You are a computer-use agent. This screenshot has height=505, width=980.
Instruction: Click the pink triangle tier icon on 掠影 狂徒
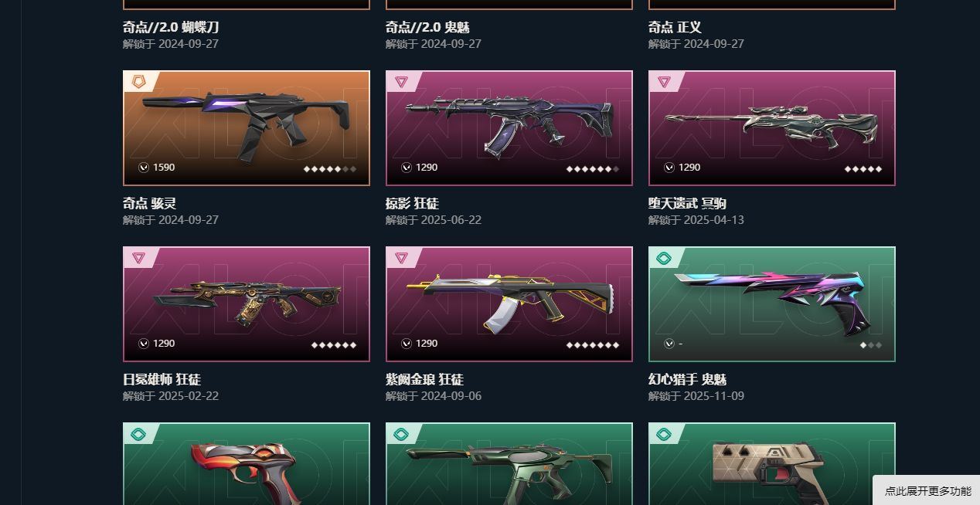(x=401, y=82)
